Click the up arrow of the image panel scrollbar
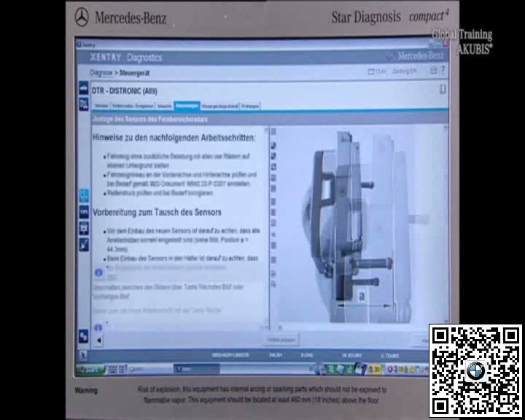 446,128
